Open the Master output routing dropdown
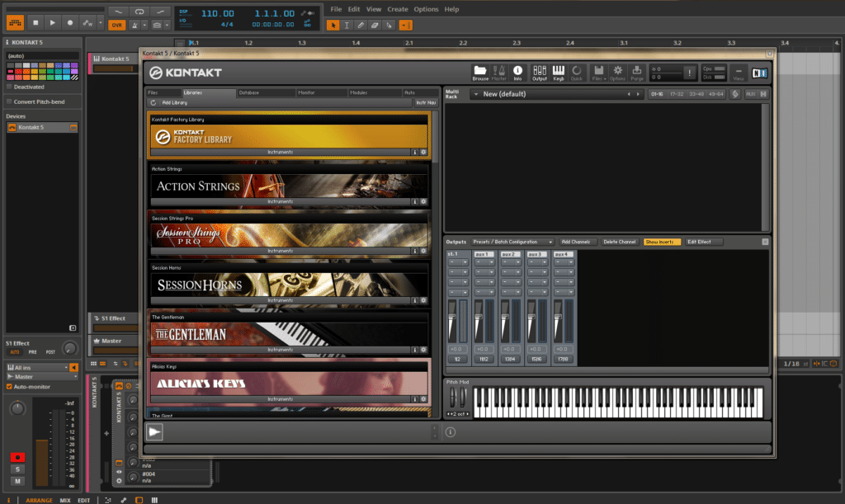 pyautogui.click(x=41, y=377)
